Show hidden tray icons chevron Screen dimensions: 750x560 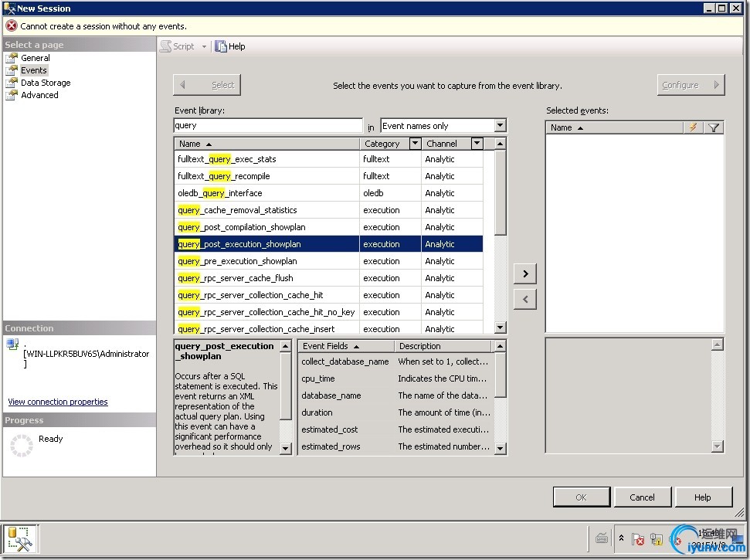(621, 538)
